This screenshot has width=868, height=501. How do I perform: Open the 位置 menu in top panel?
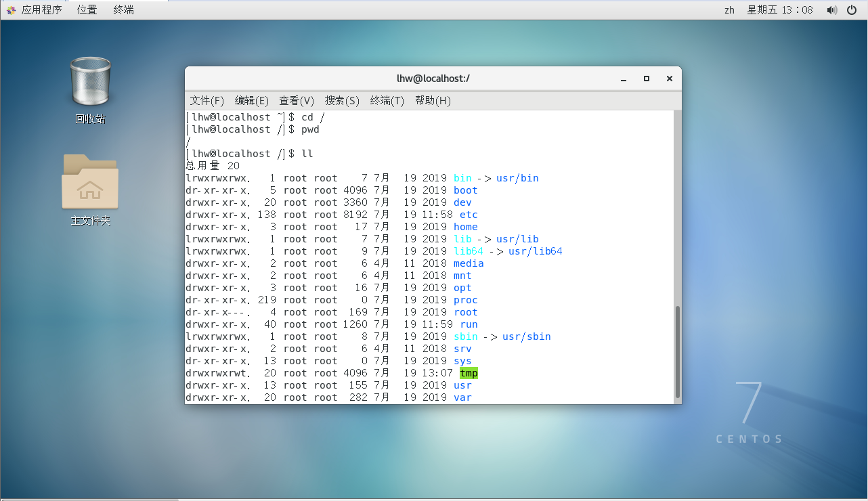pyautogui.click(x=87, y=10)
